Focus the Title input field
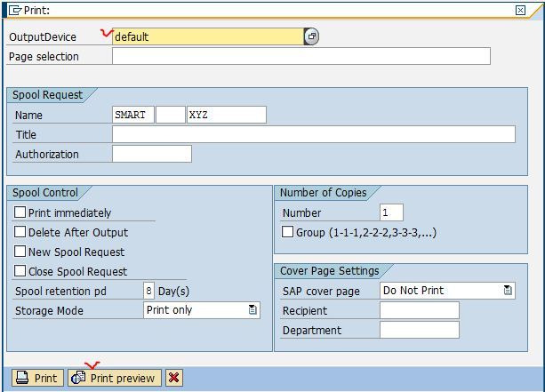The image size is (545, 392). click(314, 134)
